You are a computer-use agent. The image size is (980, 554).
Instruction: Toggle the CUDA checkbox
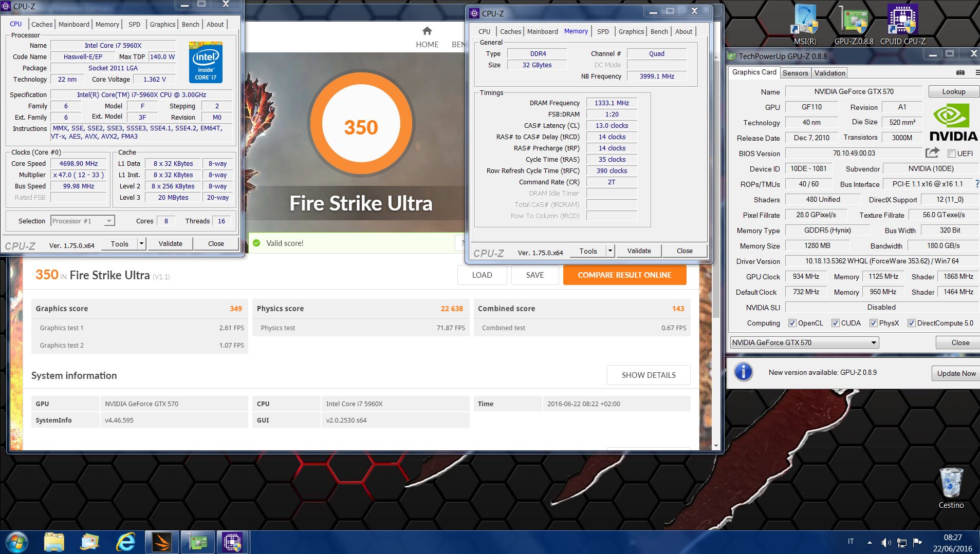(x=836, y=323)
